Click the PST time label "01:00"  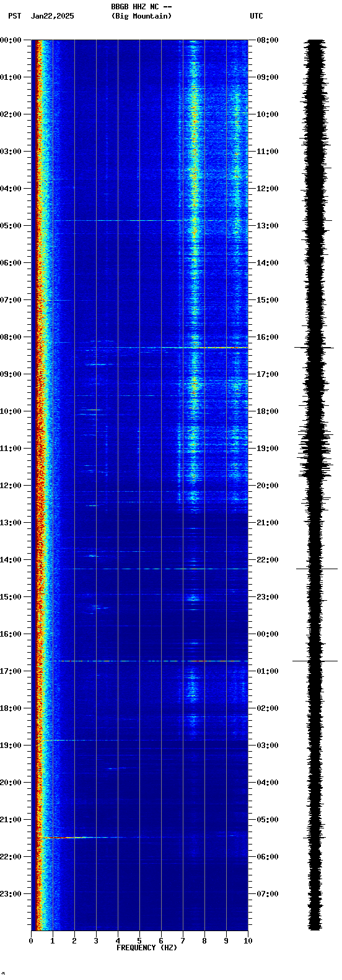point(11,77)
